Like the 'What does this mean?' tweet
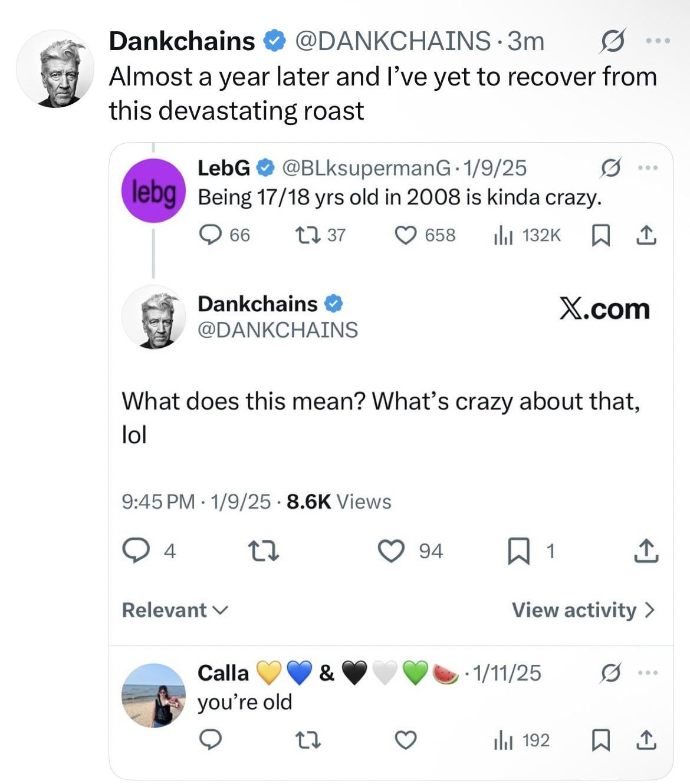 390,552
